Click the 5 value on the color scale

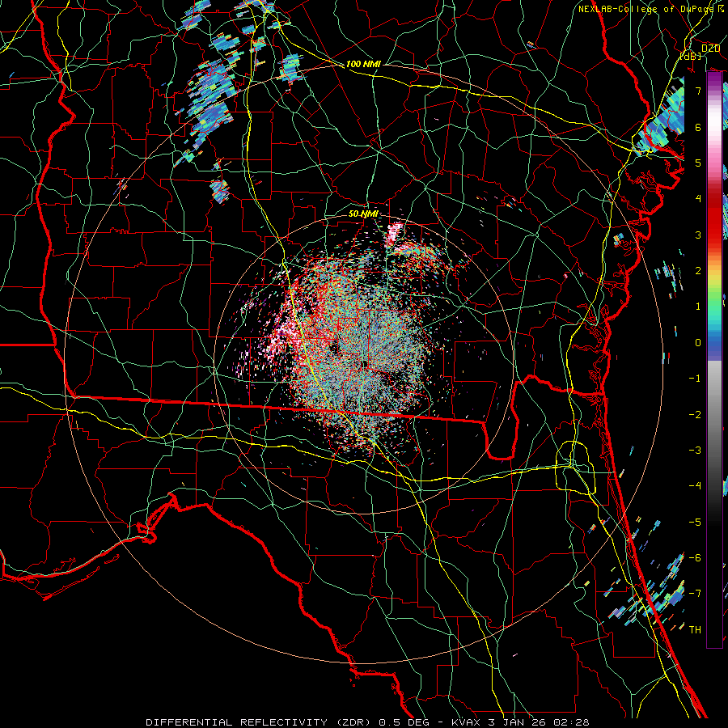point(698,163)
